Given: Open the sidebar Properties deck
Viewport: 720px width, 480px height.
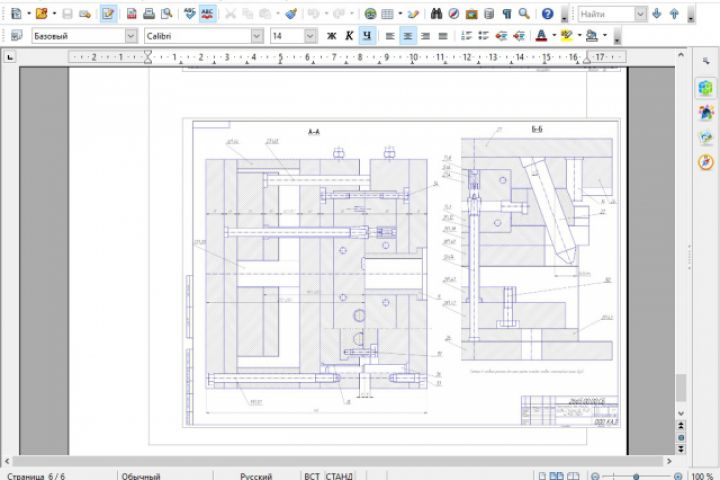Looking at the screenshot, I should [706, 87].
